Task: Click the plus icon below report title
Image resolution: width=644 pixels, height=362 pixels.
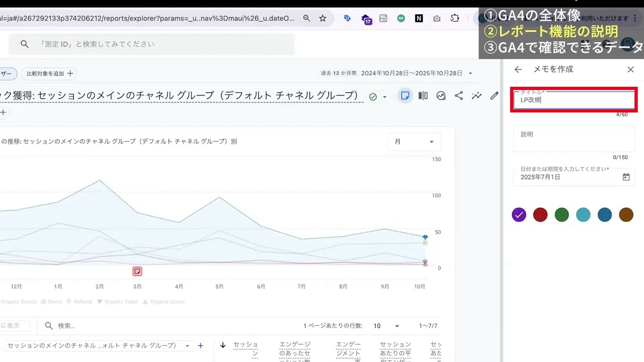Action: pyautogui.click(x=3, y=112)
